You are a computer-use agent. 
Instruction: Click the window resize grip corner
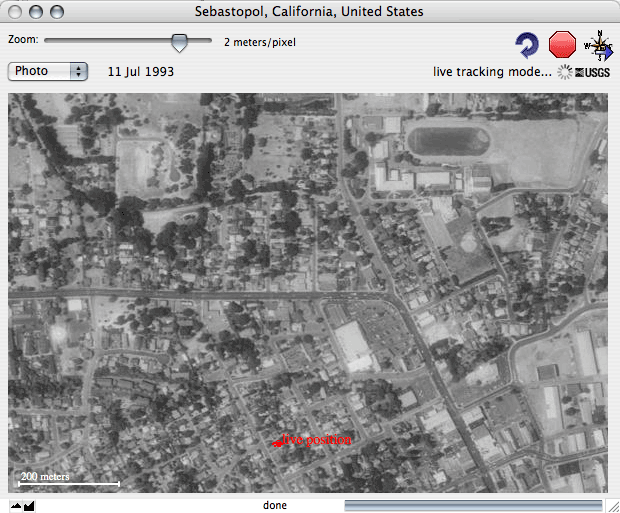click(611, 505)
